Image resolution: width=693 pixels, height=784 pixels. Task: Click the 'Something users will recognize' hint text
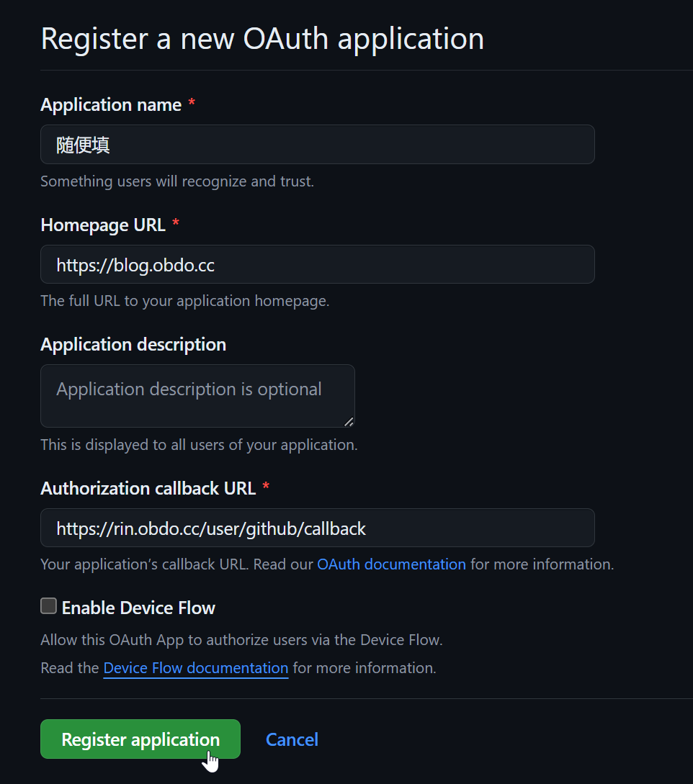(177, 181)
